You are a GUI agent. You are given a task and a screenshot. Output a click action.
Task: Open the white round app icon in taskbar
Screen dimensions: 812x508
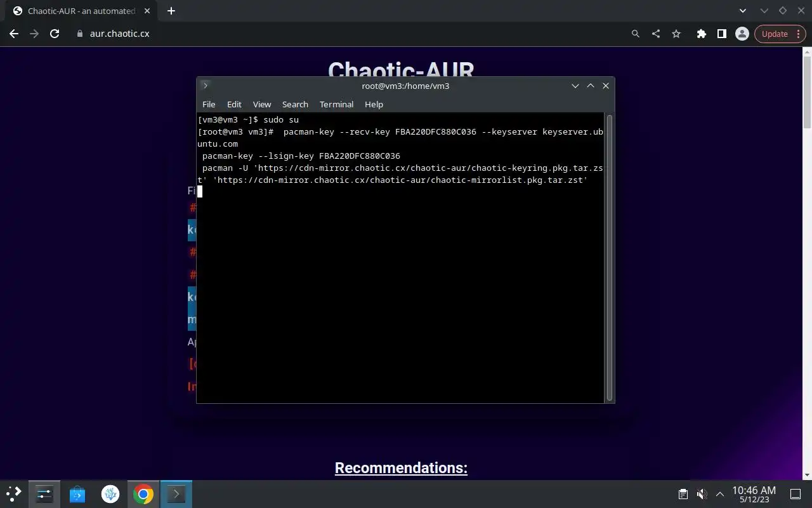110,493
